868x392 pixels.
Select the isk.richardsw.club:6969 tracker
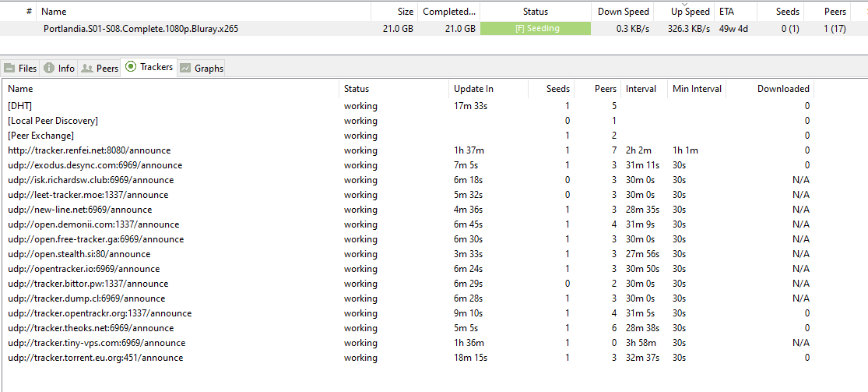click(409, 180)
